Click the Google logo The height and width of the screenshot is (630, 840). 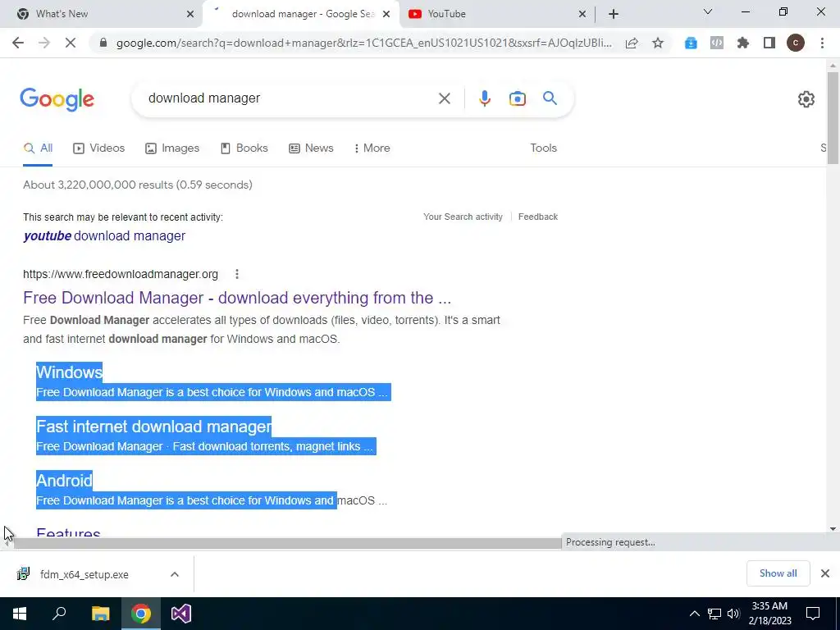click(x=57, y=99)
